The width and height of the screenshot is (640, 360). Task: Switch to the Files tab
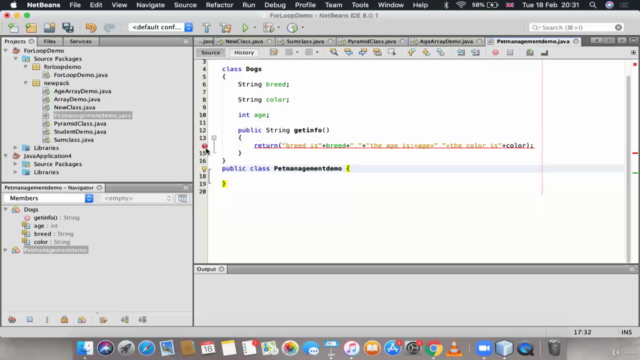point(49,41)
